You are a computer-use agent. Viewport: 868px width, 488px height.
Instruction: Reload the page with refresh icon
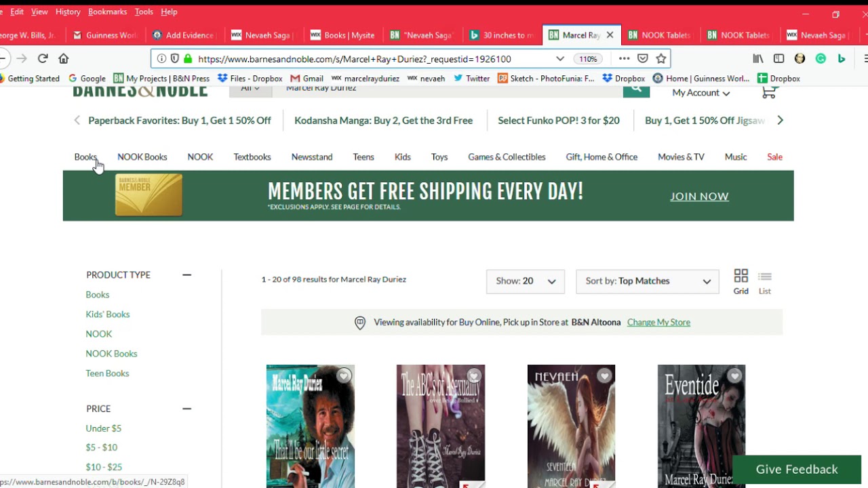[x=43, y=58]
